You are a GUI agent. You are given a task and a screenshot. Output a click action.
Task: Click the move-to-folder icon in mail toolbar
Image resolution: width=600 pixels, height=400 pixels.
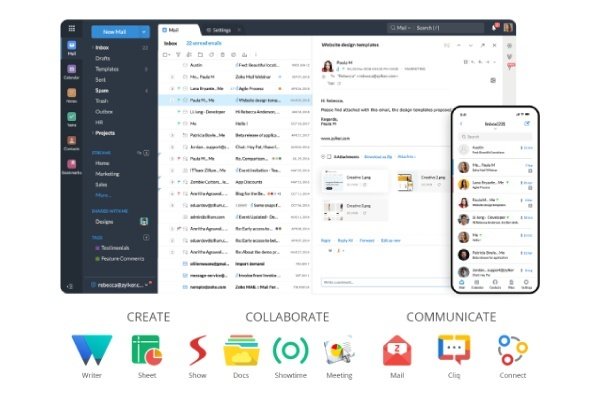[200, 55]
